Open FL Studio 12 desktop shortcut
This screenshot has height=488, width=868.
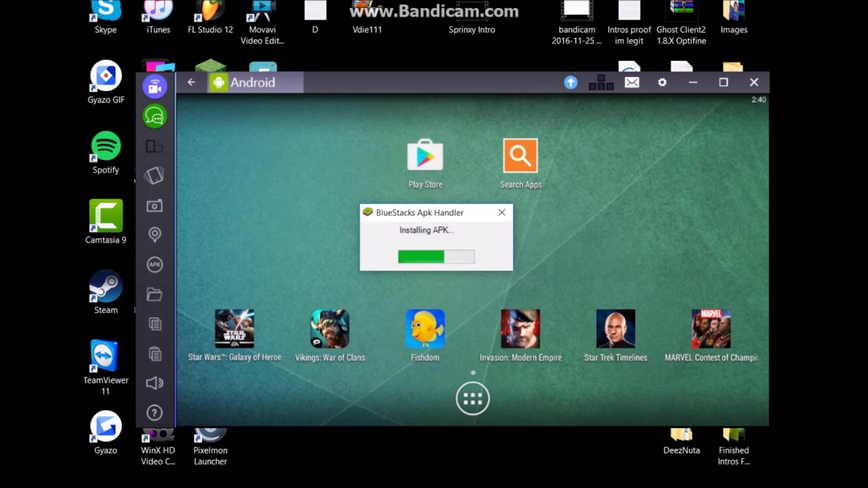[210, 18]
